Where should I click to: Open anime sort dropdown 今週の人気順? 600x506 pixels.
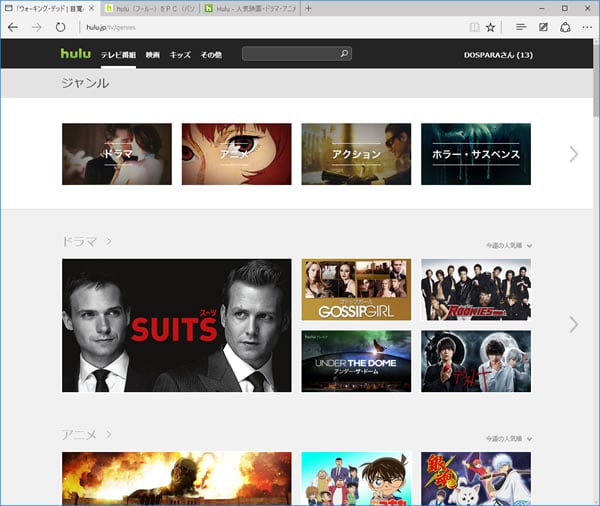[x=509, y=439]
